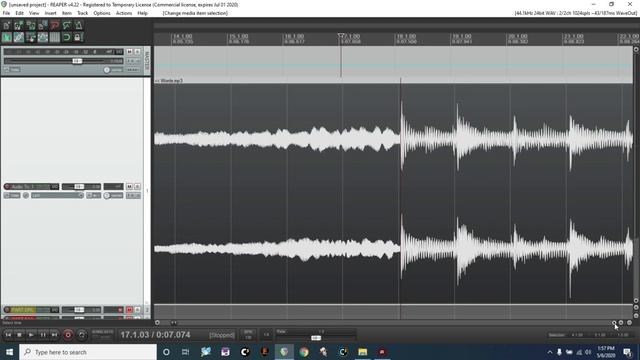Click the Save Project toolbar icon
Image resolution: width=640 pixels, height=360 pixels.
(x=31, y=25)
